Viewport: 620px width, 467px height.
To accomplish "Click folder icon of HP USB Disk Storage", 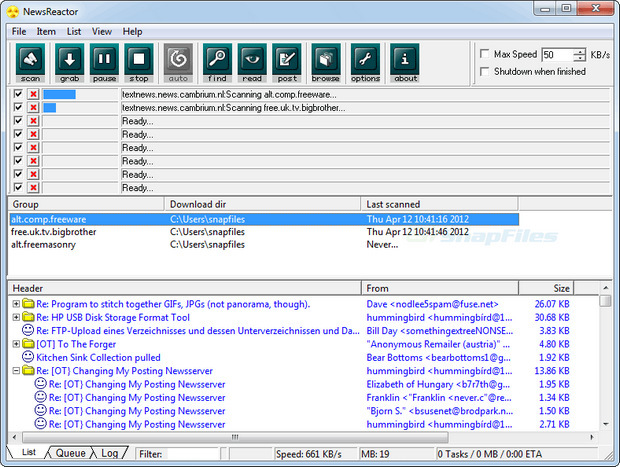I will tap(28, 317).
